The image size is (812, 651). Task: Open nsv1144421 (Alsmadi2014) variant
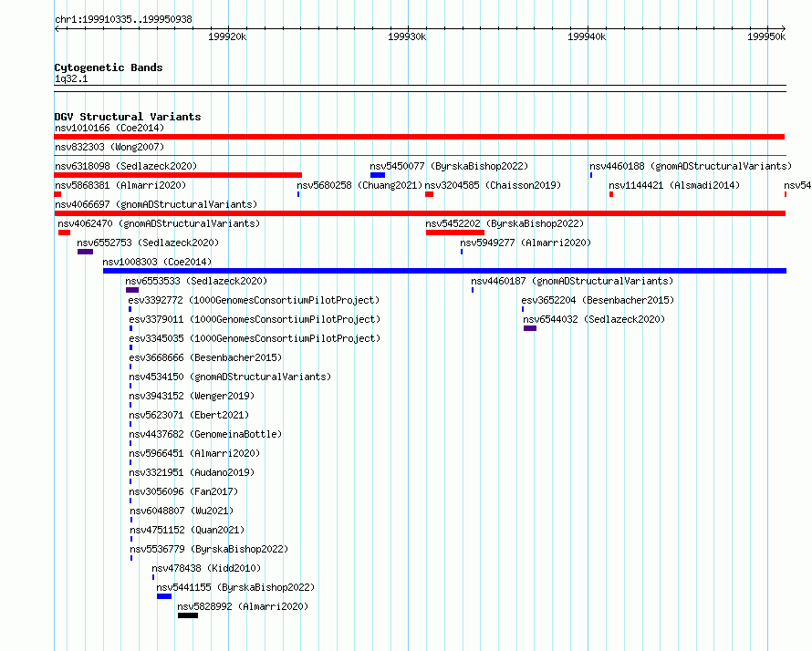point(674,185)
